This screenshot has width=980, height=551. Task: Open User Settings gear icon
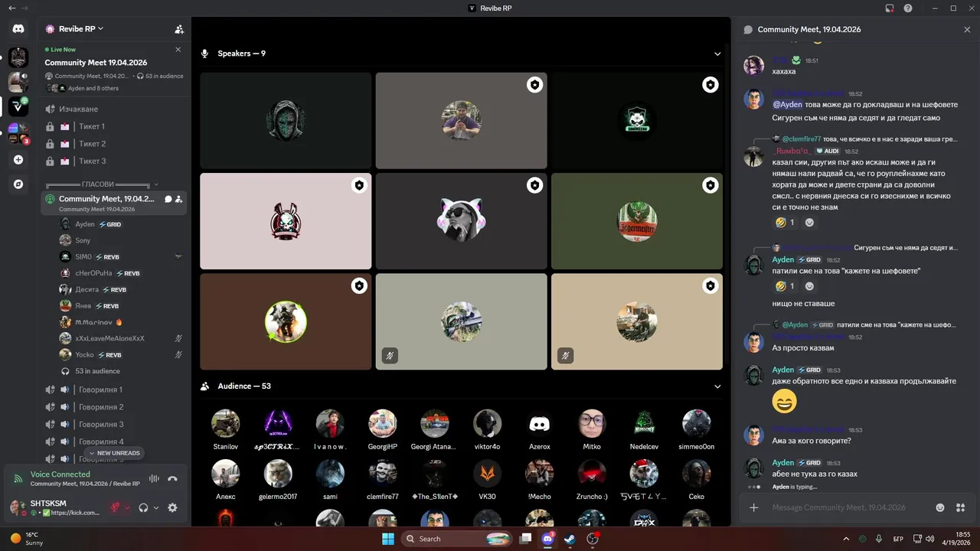click(172, 507)
